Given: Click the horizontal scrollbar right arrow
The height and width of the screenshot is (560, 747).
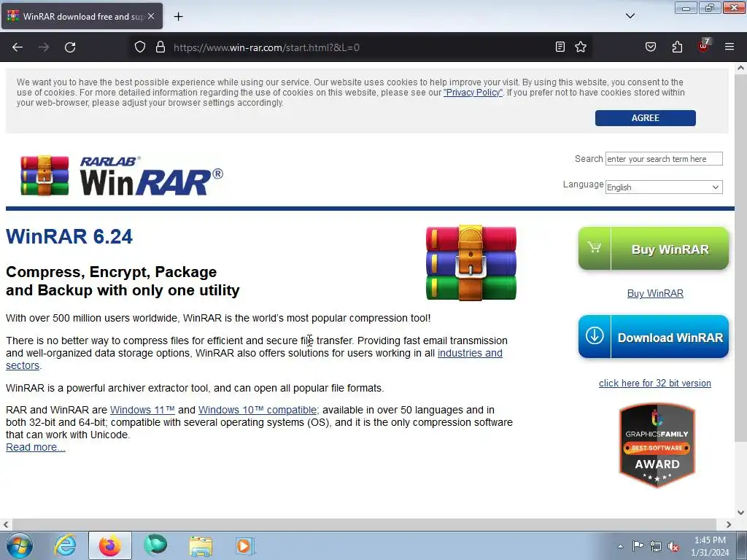Looking at the screenshot, I should click(x=729, y=524).
